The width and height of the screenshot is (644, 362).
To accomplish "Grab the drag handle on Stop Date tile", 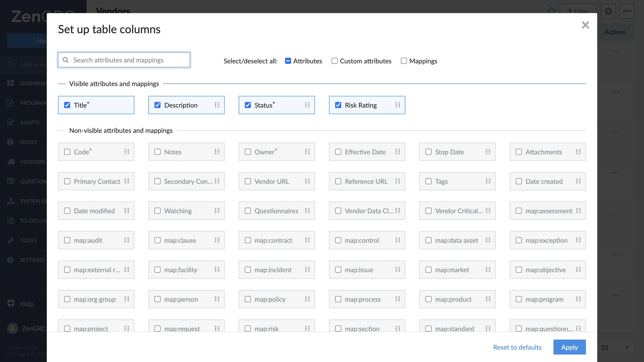I will coord(488,152).
